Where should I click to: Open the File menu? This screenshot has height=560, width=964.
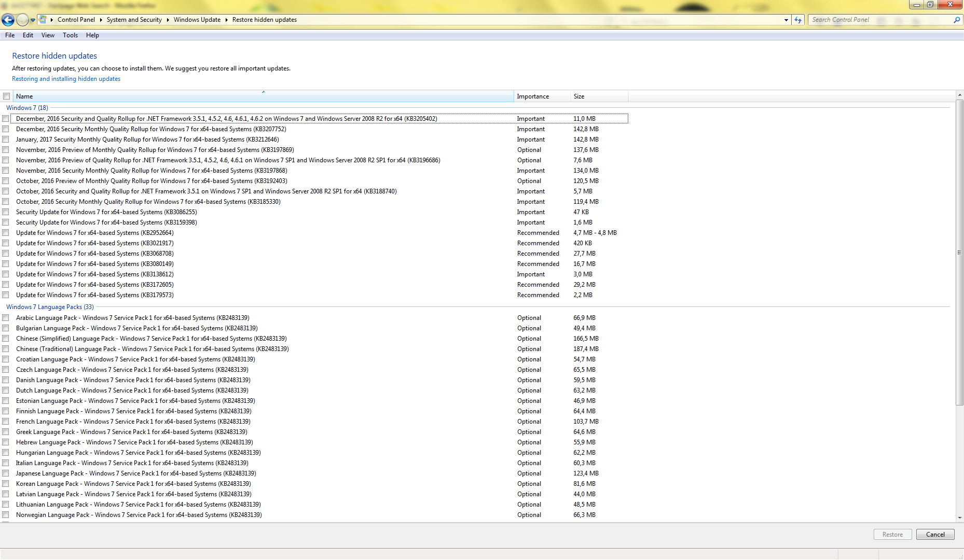[10, 35]
